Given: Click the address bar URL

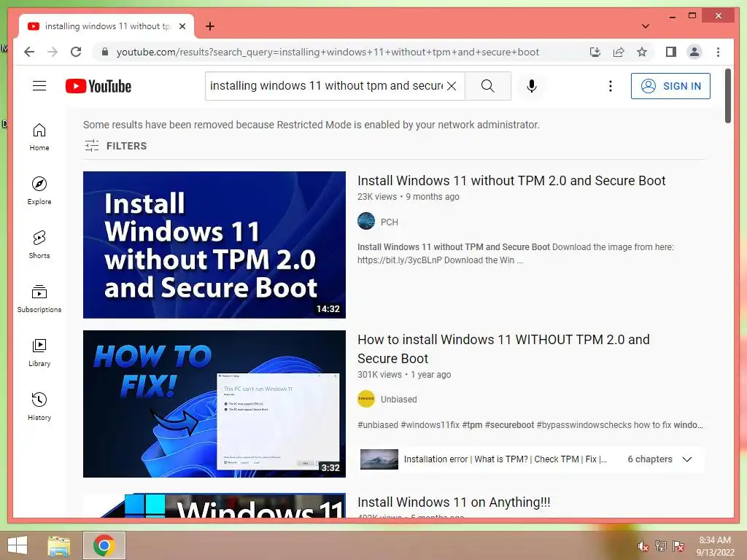Looking at the screenshot, I should 328,52.
